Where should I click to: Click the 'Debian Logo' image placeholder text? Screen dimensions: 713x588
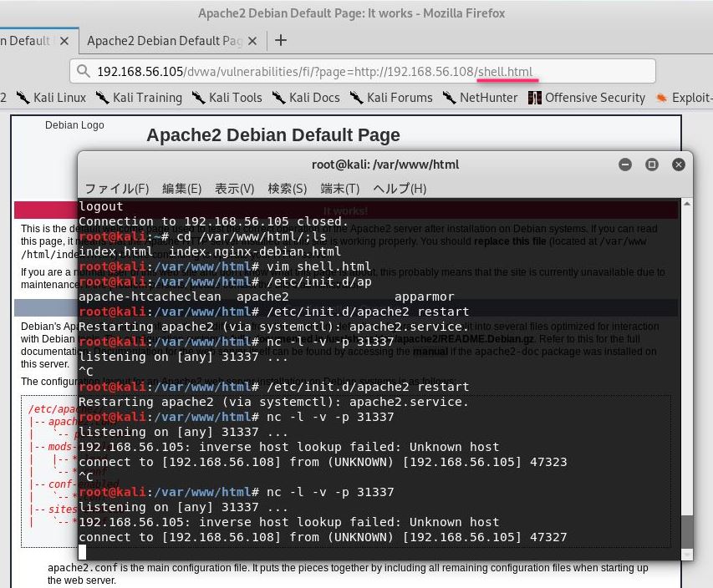pyautogui.click(x=74, y=125)
